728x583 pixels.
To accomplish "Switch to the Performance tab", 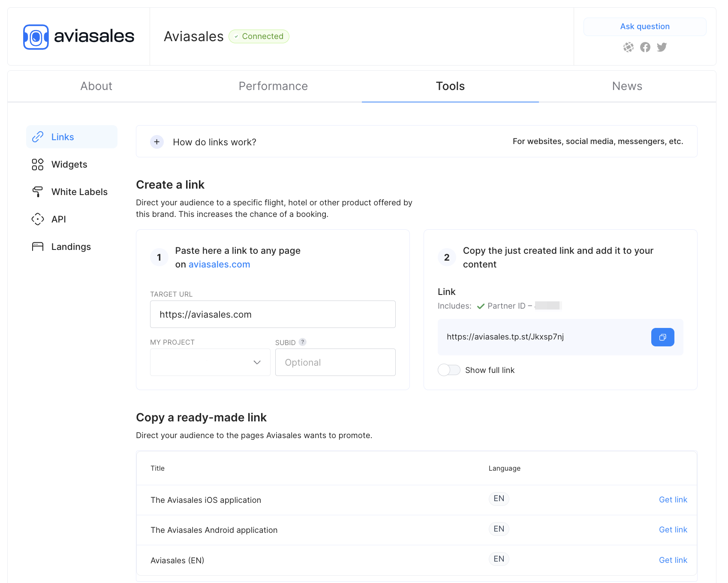I will 273,86.
